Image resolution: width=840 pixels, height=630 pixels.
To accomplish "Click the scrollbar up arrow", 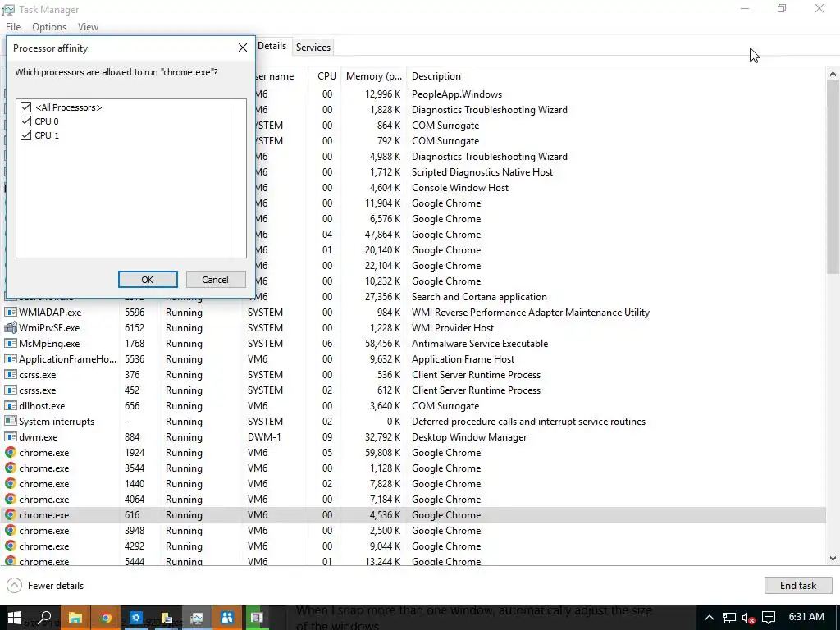I will 833,75.
